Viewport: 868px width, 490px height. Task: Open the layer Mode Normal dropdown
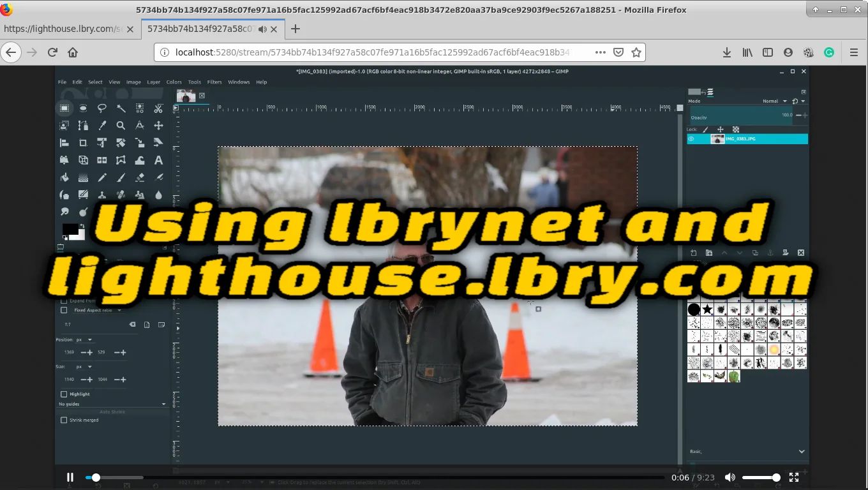(775, 101)
